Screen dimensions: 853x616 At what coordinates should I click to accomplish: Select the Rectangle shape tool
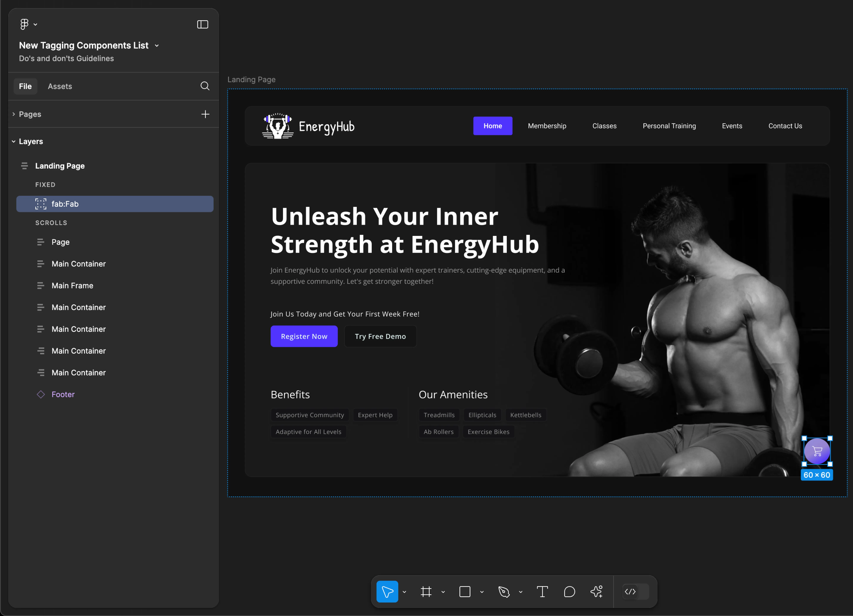click(x=465, y=592)
